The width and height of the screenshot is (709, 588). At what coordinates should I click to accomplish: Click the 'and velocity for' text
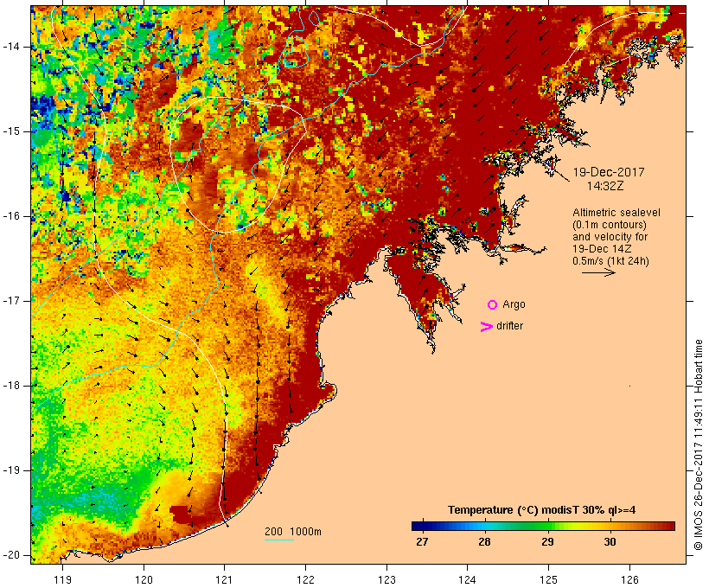pos(610,237)
